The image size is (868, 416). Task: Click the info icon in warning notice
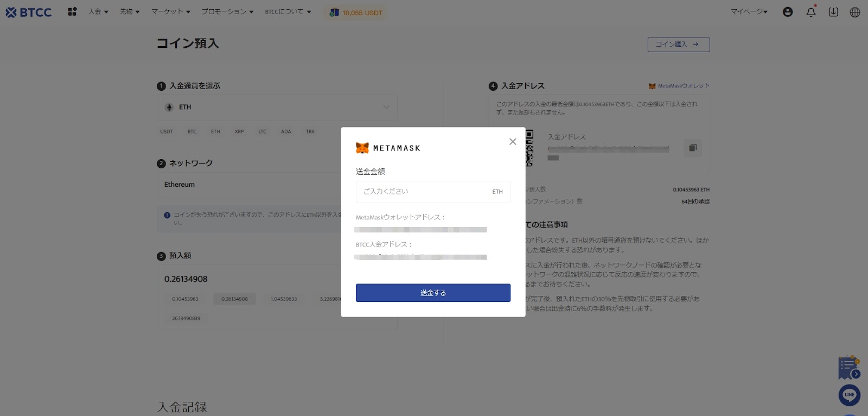[167, 215]
